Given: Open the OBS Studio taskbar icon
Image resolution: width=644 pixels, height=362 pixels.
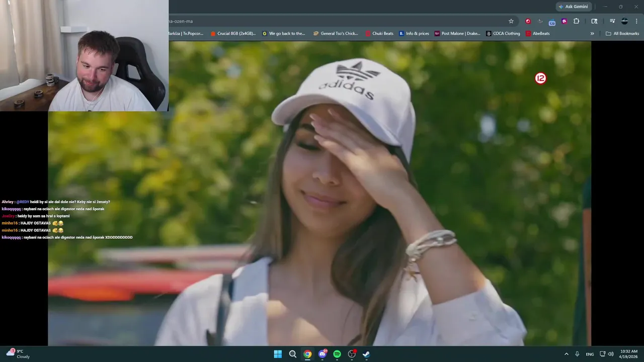Looking at the screenshot, I should point(352,354).
